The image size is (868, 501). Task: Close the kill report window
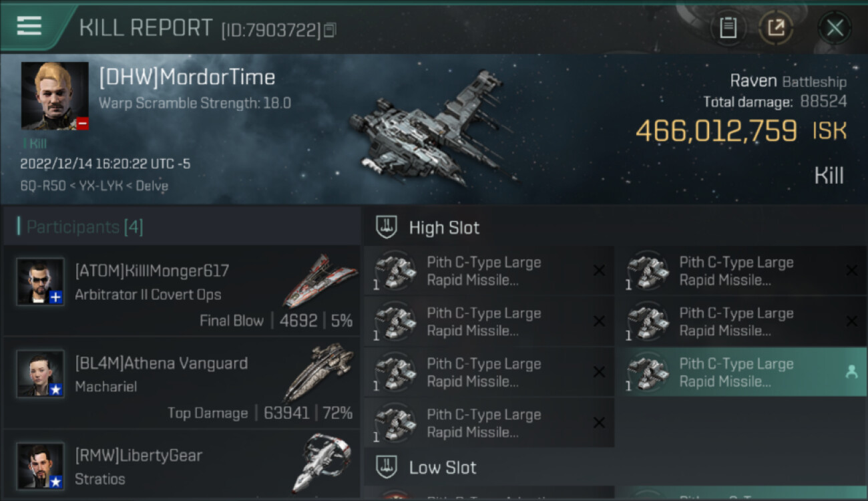click(x=835, y=28)
